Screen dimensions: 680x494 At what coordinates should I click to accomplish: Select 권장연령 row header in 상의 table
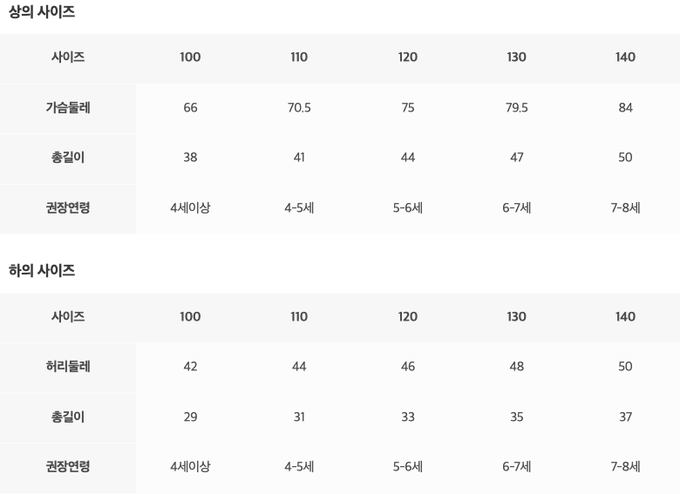[x=68, y=208]
